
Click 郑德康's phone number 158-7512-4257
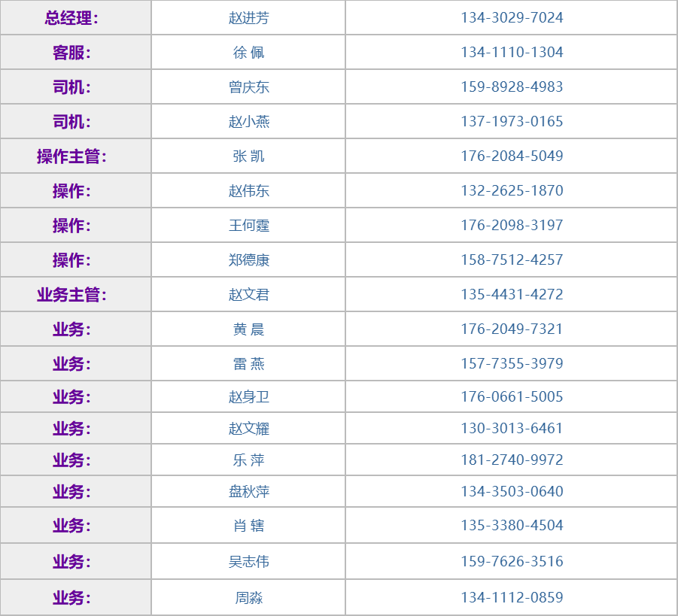pyautogui.click(x=512, y=259)
